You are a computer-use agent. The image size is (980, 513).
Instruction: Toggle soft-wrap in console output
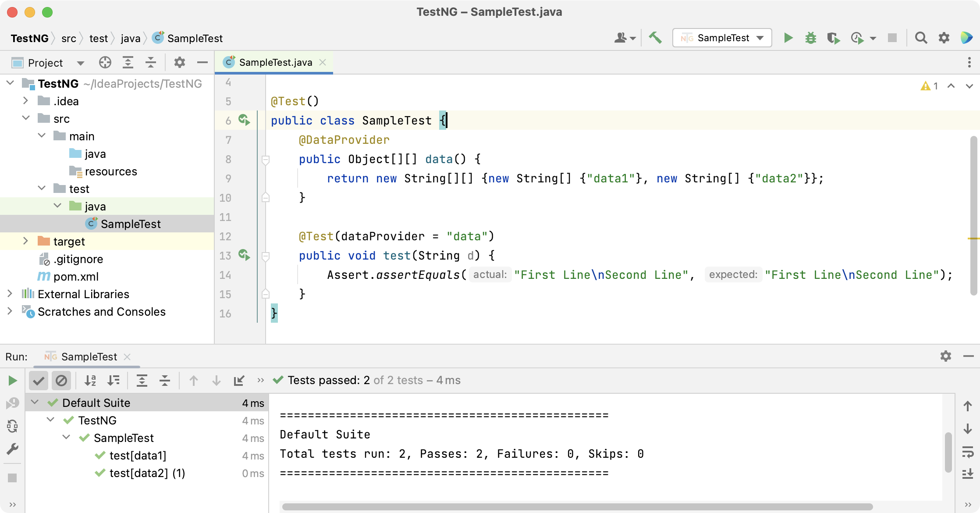pyautogui.click(x=968, y=452)
